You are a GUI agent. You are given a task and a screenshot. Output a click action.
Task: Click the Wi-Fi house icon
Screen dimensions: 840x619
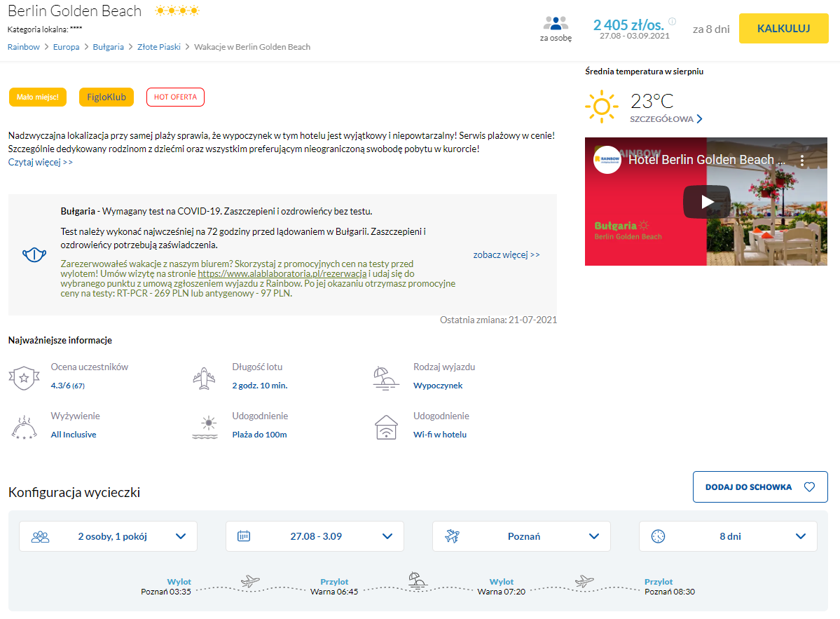click(385, 427)
